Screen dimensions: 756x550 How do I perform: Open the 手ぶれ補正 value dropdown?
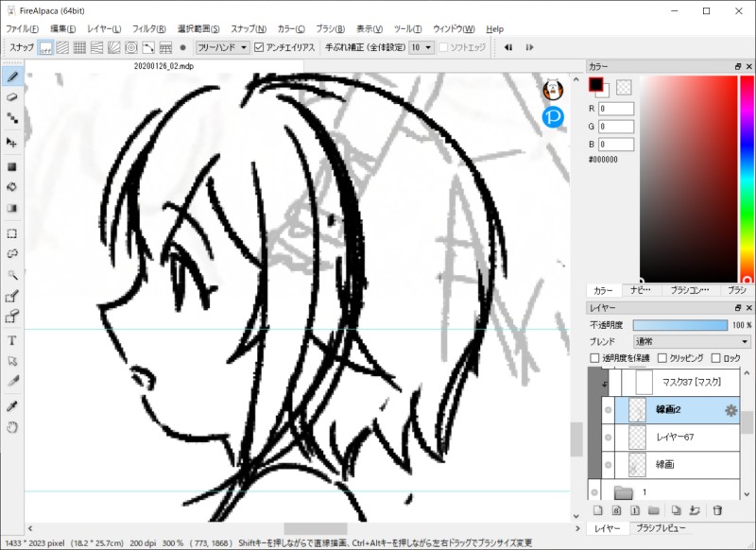(421, 47)
